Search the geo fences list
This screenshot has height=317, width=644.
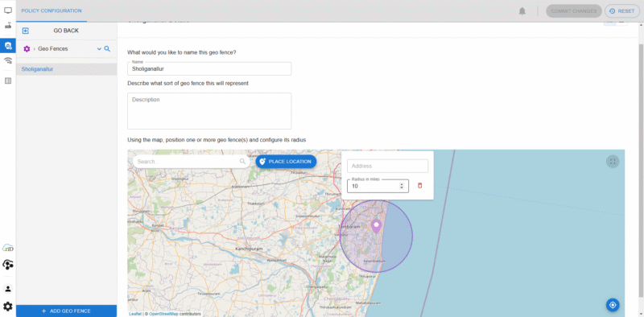(x=107, y=49)
